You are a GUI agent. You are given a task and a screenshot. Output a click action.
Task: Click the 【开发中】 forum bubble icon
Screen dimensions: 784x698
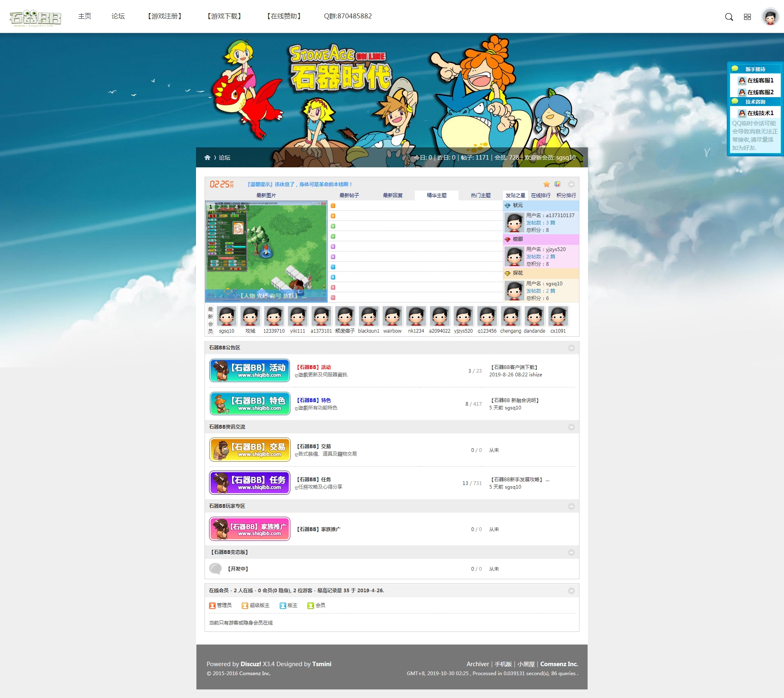pos(215,569)
